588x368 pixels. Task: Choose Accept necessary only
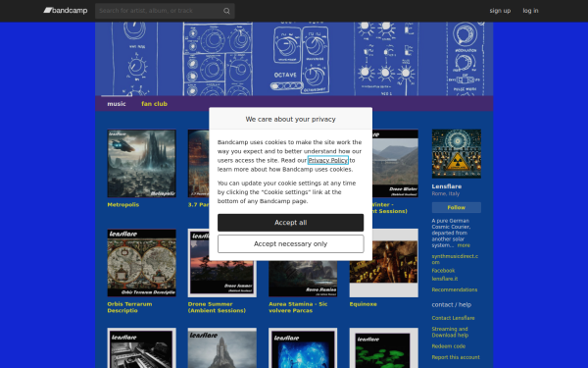pyautogui.click(x=291, y=243)
